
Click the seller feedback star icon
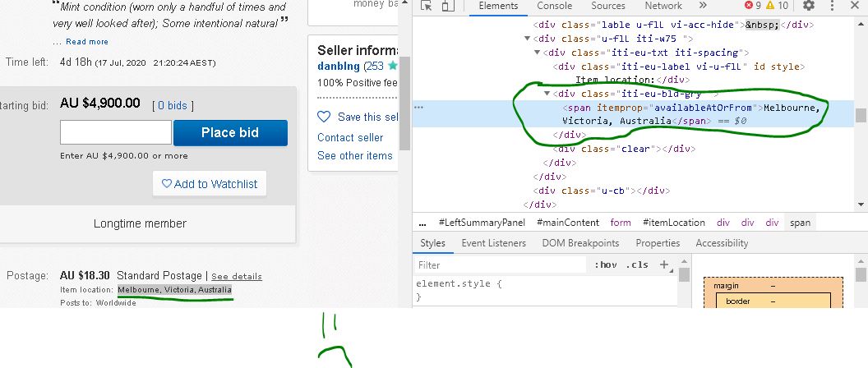pyautogui.click(x=392, y=66)
